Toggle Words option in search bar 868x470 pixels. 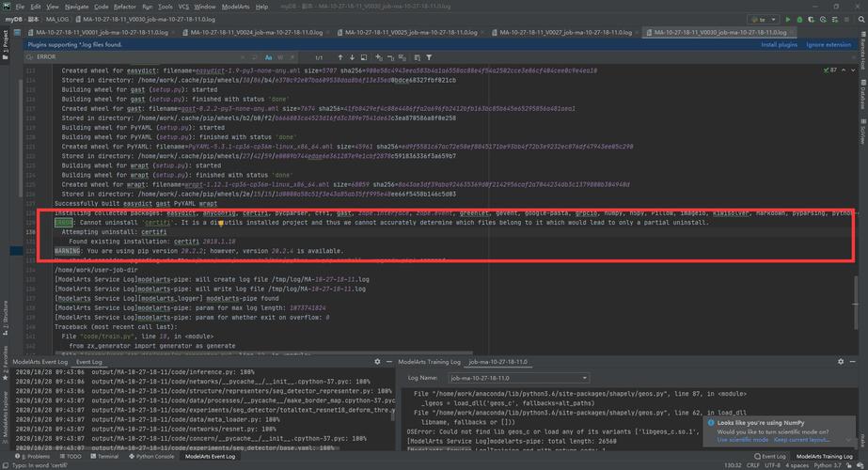[280, 57]
